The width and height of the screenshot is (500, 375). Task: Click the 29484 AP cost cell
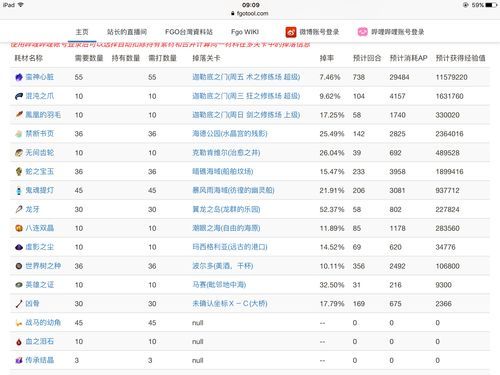pyautogui.click(x=399, y=77)
